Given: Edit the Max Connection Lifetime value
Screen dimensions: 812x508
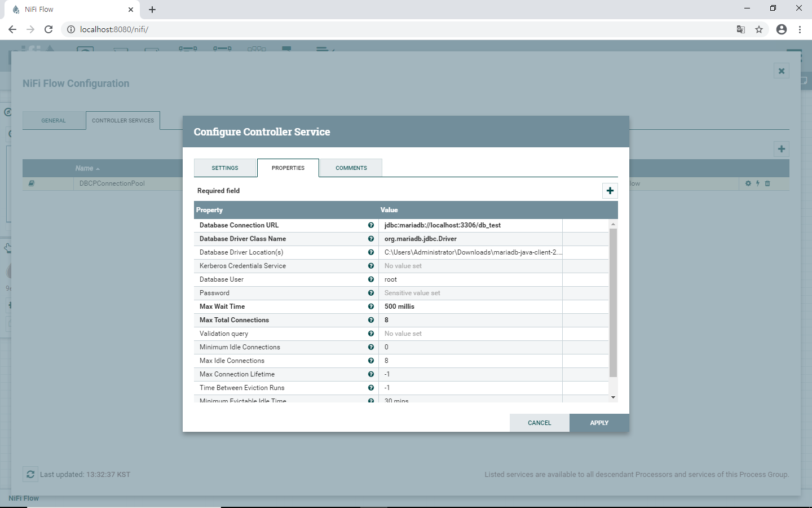Looking at the screenshot, I should click(x=471, y=374).
